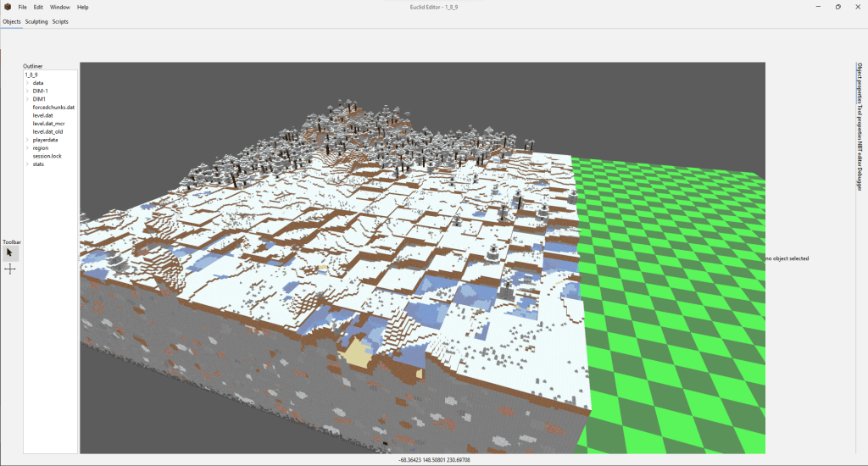Expand the data folder in Outliner
868x466 pixels.
point(27,83)
